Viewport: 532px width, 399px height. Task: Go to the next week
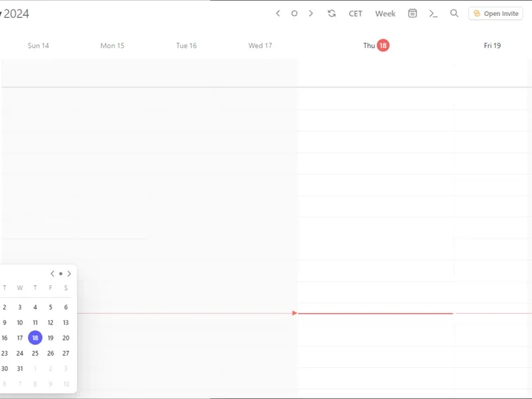tap(311, 13)
